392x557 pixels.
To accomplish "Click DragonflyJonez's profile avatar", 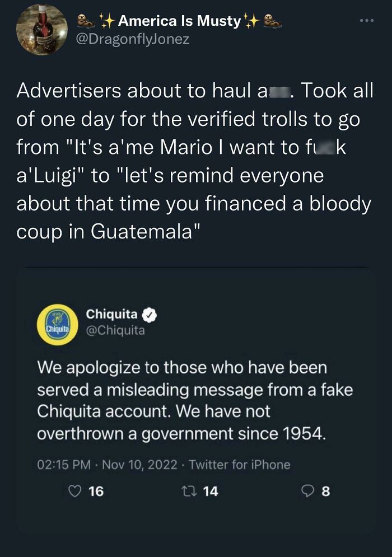I will [39, 31].
